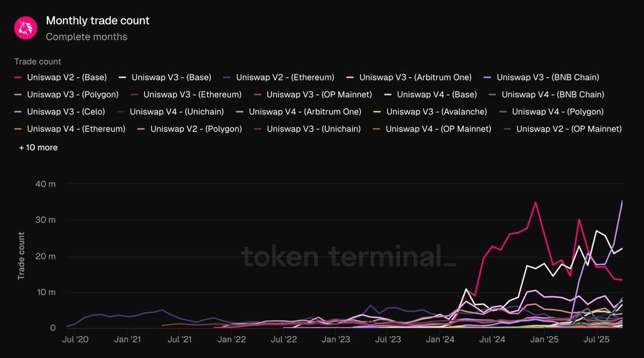Toggle Uniswap V3 - (Polygon) legend entry
Screen dimensions: 644x358
[69, 95]
